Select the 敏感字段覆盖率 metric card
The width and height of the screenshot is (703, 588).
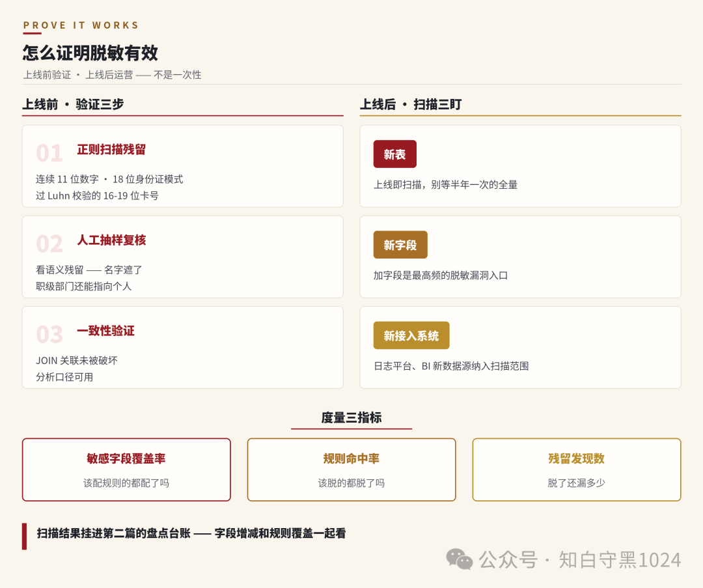click(126, 469)
